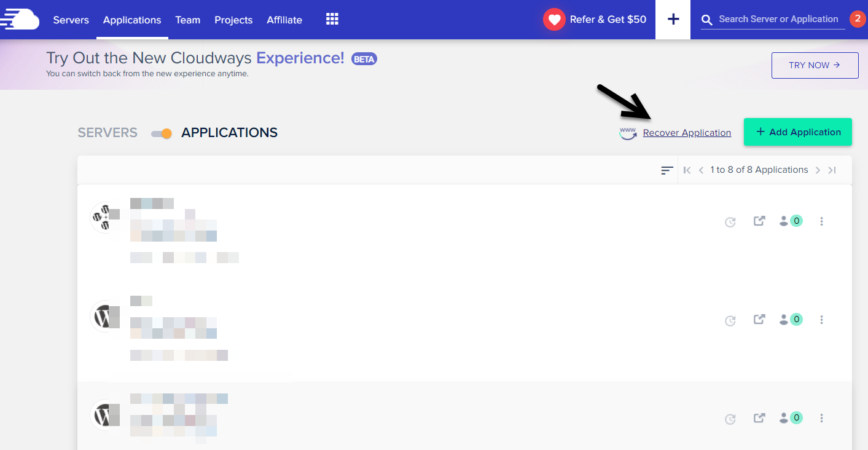
Task: Focus the Search Server or Application field
Action: tap(779, 20)
